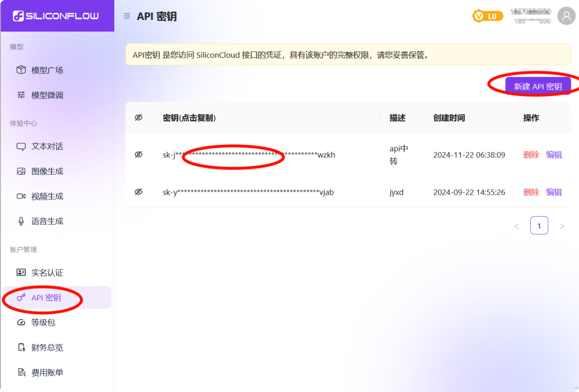The height and width of the screenshot is (392, 579).
Task: Click the 视频生成 camera icon
Action: coord(21,196)
